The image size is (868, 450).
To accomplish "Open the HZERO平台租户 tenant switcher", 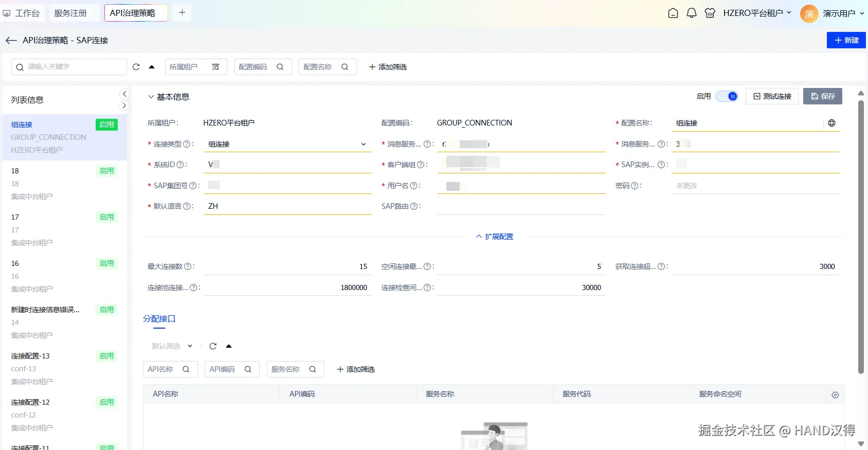I will pos(757,13).
